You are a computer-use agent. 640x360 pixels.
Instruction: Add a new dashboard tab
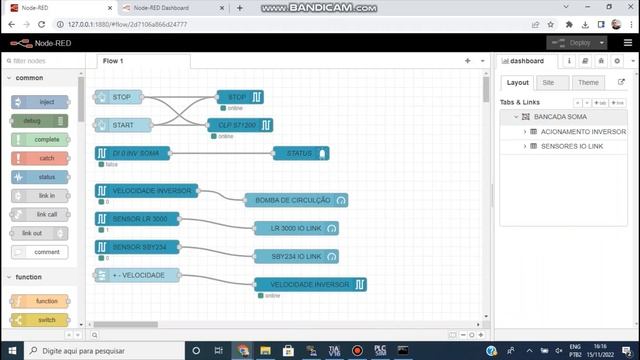coord(600,103)
